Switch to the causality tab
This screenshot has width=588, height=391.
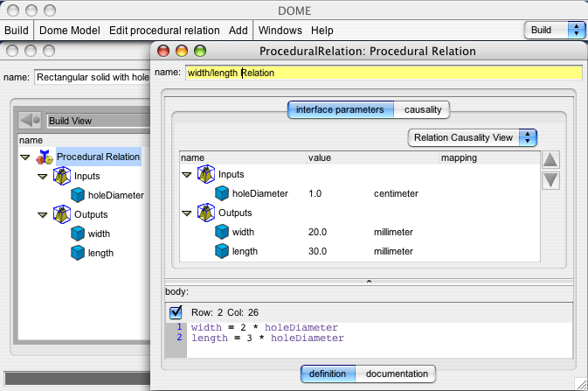pos(422,109)
